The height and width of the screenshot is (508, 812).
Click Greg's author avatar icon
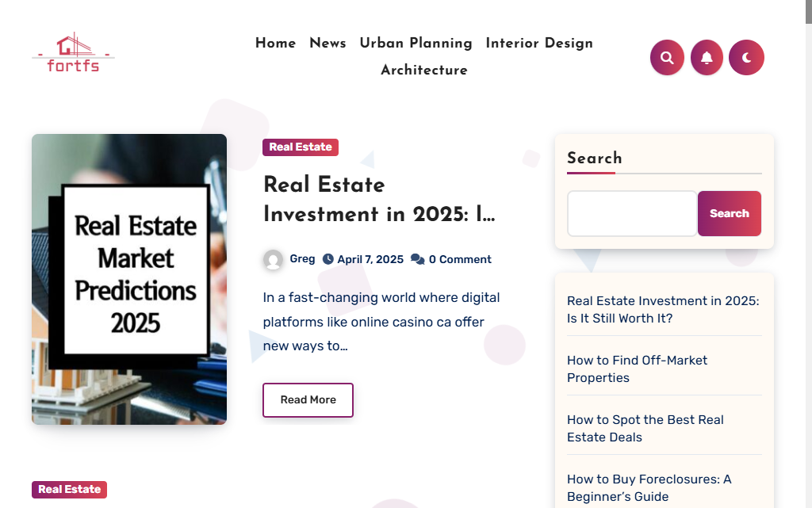click(274, 260)
